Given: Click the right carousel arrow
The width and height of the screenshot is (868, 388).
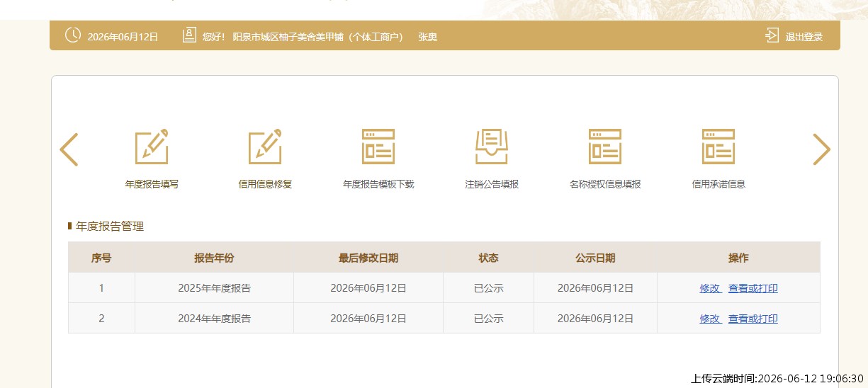Looking at the screenshot, I should pos(821,149).
